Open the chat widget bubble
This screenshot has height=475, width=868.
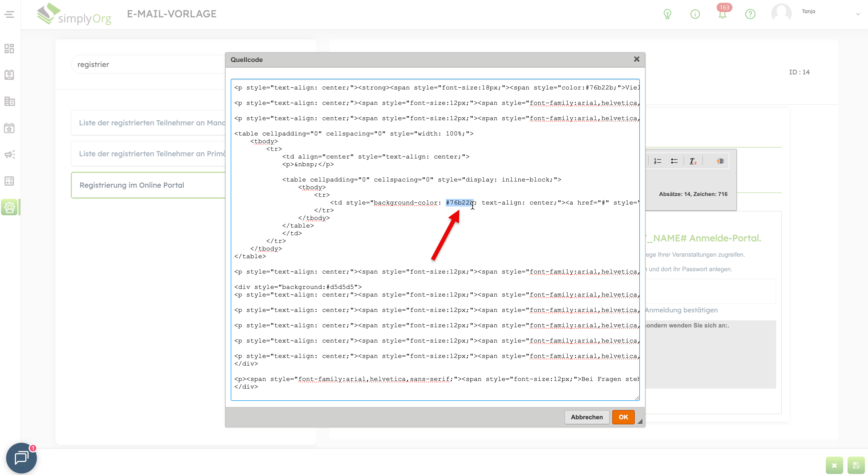(21, 458)
